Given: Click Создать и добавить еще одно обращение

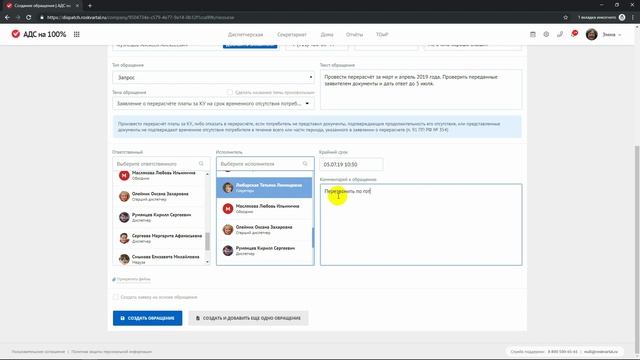Looking at the screenshot, I should click(x=248, y=318).
